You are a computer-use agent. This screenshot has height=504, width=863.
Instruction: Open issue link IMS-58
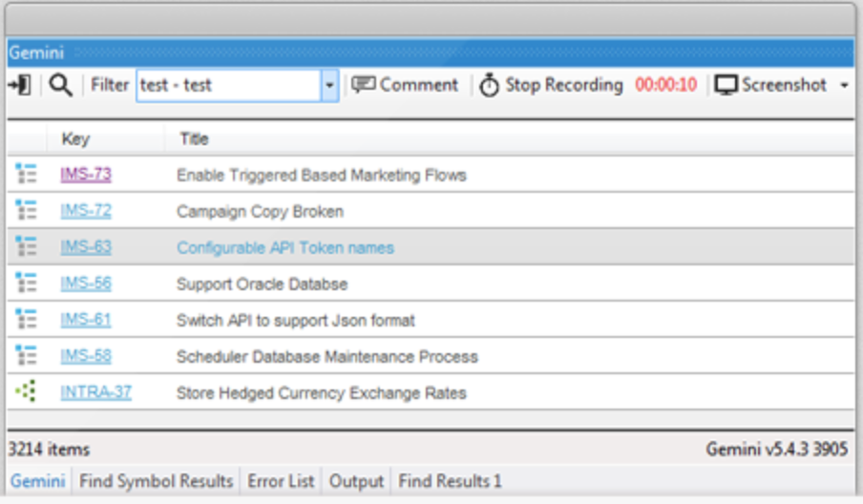coord(86,356)
